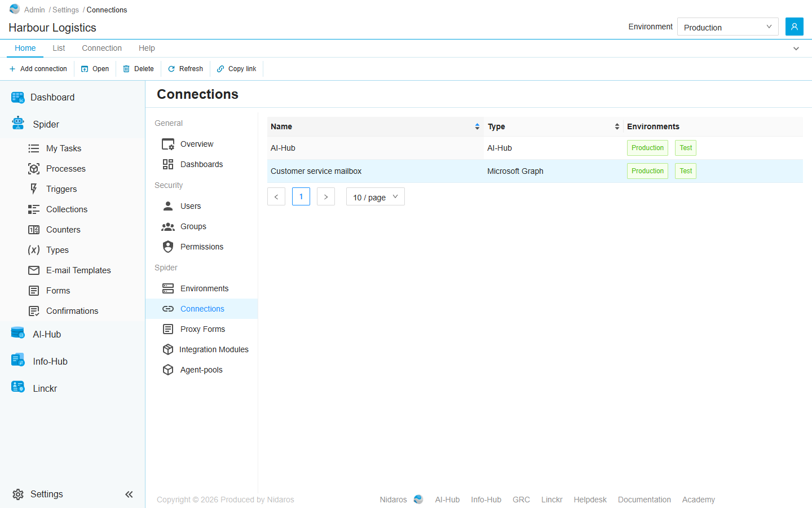Open Agent-pools in settings menu

coord(201,370)
